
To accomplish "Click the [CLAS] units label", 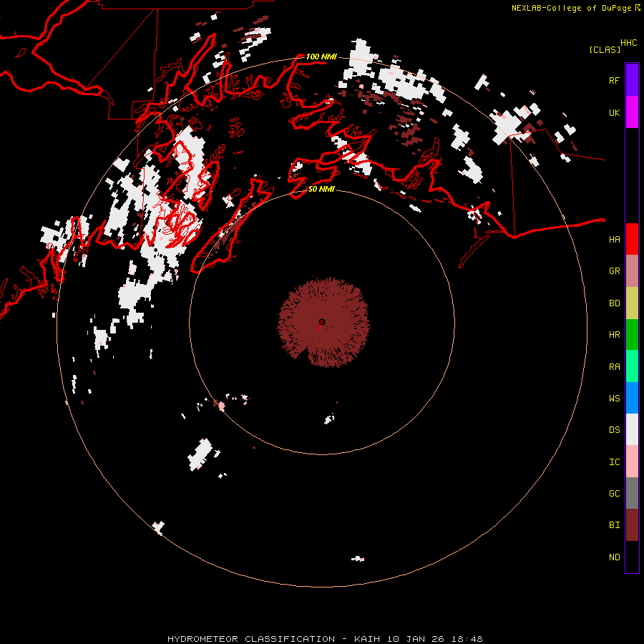I will (604, 49).
